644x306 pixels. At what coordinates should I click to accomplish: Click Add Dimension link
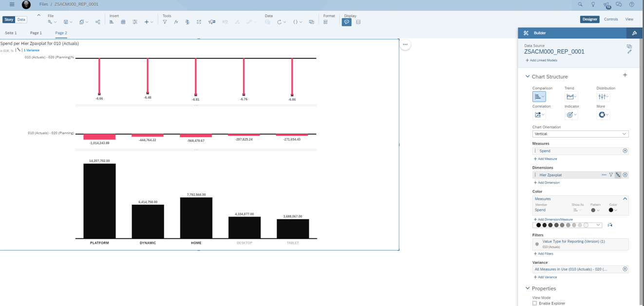(x=547, y=183)
